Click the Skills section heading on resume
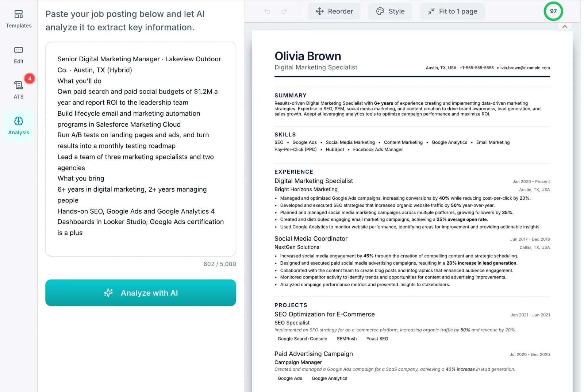 (x=285, y=135)
